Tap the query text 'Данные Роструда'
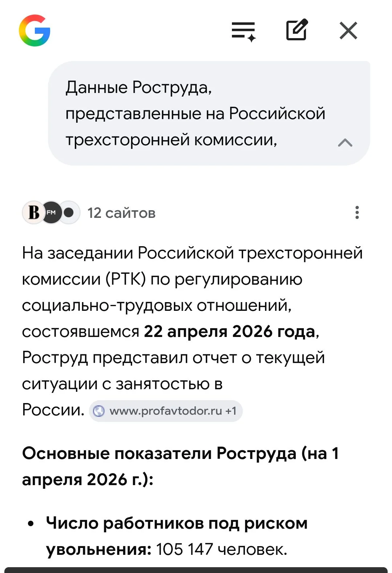The width and height of the screenshot is (392, 573). pos(138,88)
